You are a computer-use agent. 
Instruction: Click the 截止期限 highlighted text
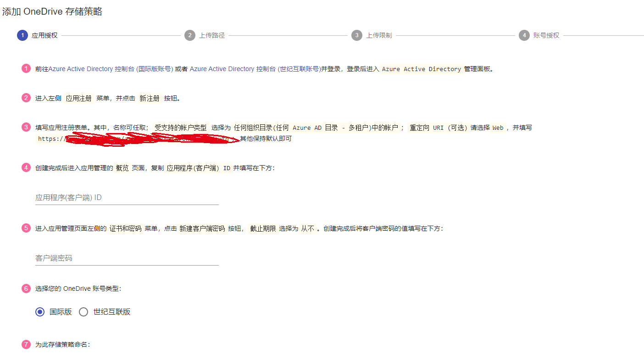pos(263,228)
